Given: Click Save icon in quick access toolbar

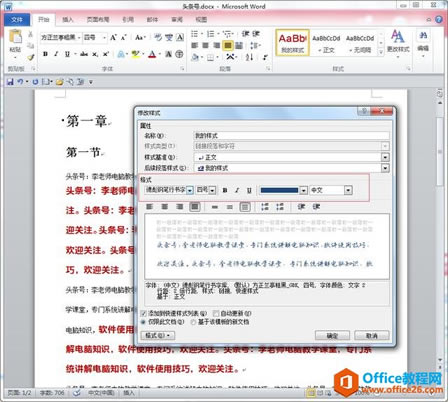Looking at the screenshot, I should 10,82.
